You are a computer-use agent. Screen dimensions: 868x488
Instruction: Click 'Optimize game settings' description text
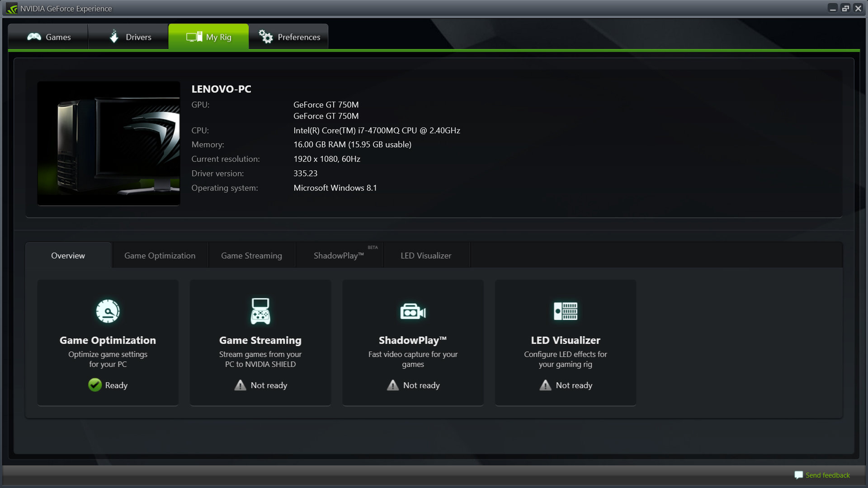pyautogui.click(x=108, y=359)
